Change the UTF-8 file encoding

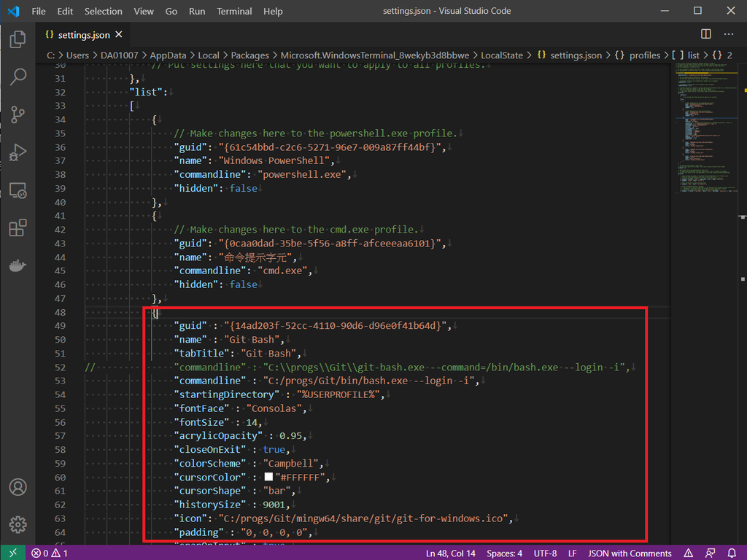tap(545, 553)
